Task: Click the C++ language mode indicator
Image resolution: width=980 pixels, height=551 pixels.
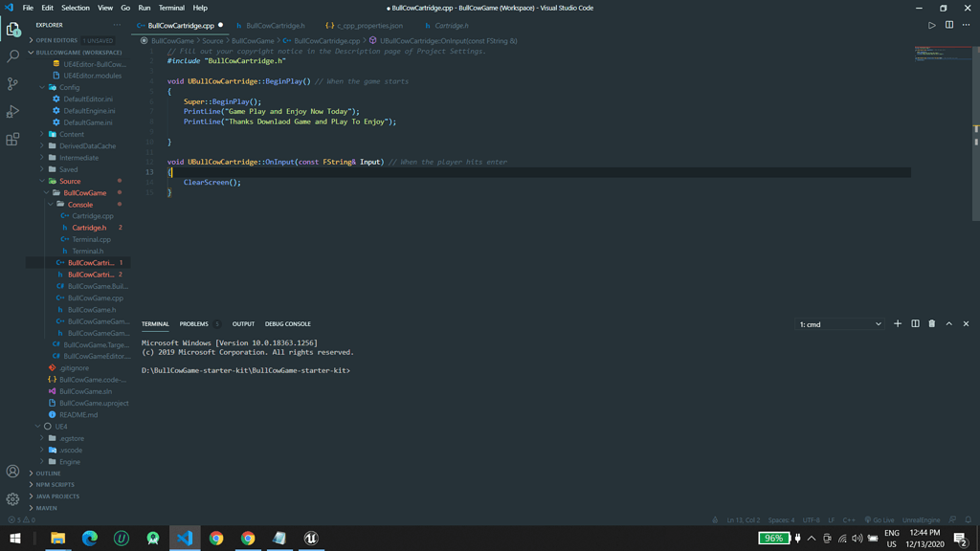Action: pos(848,519)
